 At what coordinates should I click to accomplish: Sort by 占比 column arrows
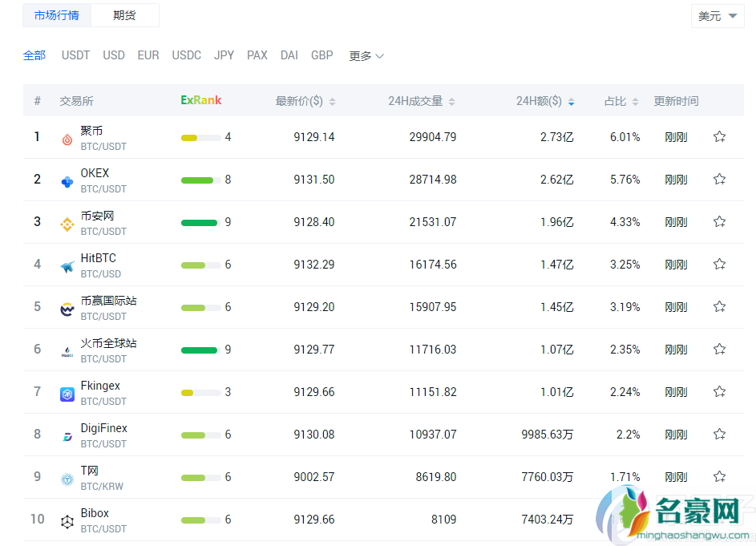point(636,101)
